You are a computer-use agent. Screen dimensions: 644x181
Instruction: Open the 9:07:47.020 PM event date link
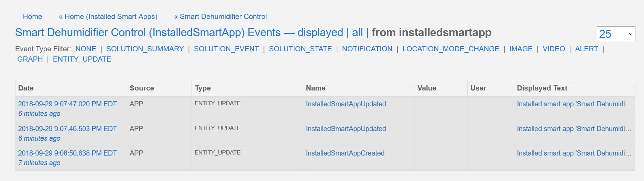coord(67,104)
